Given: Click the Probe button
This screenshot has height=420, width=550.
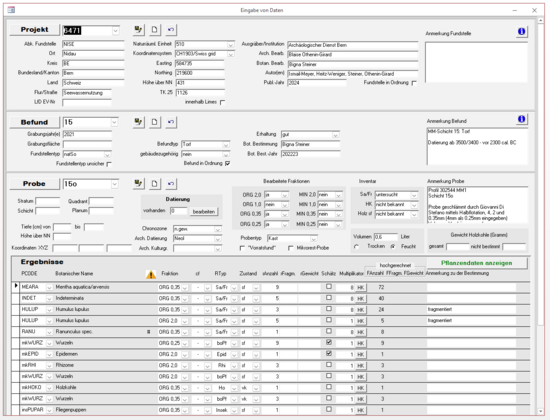Looking at the screenshot, I should pos(34,184).
